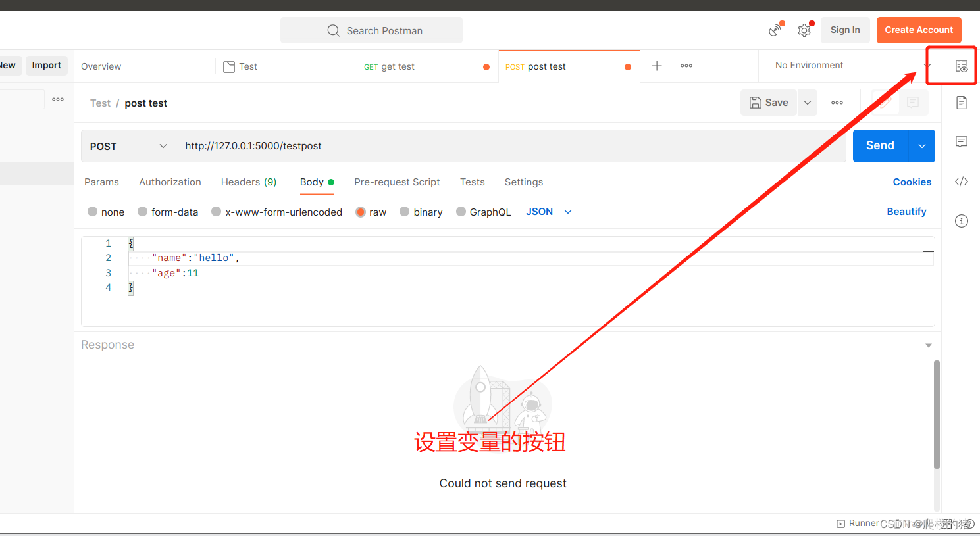The image size is (980, 536).
Task: Click the Sign In button
Action: click(845, 30)
